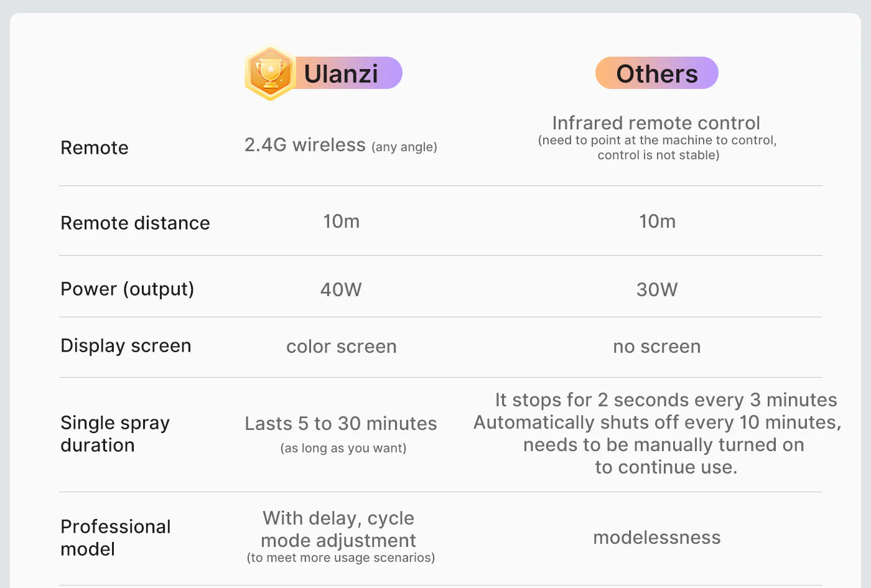Image resolution: width=871 pixels, height=588 pixels.
Task: Click the 30W power value
Action: click(x=657, y=289)
